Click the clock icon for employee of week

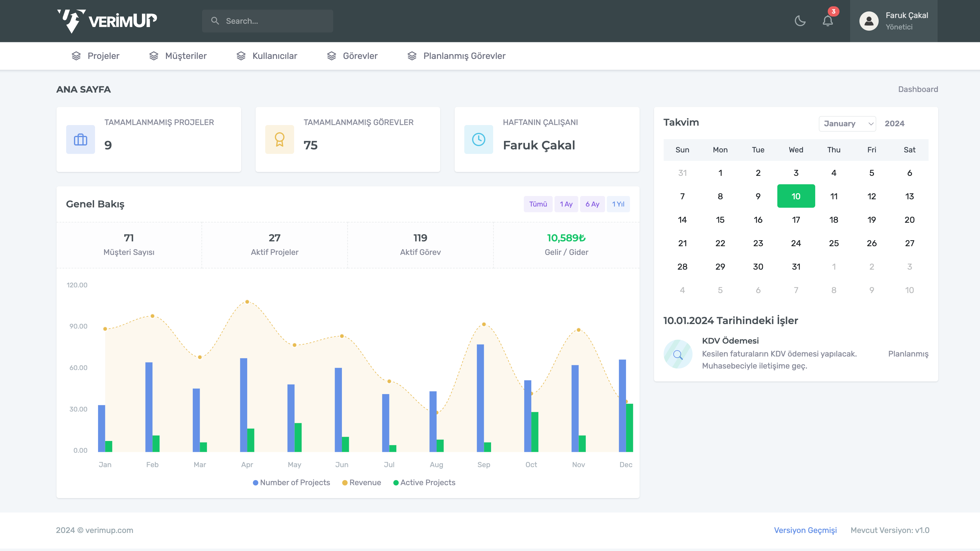pyautogui.click(x=478, y=139)
